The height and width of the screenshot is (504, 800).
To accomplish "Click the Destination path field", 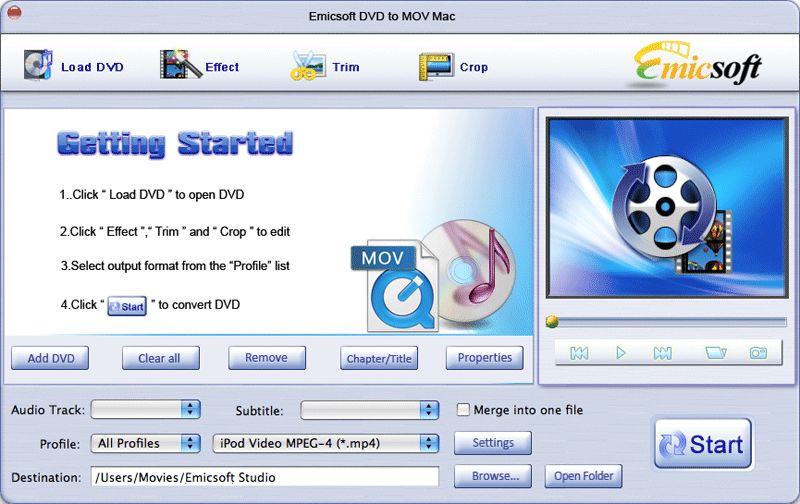I will [x=265, y=477].
